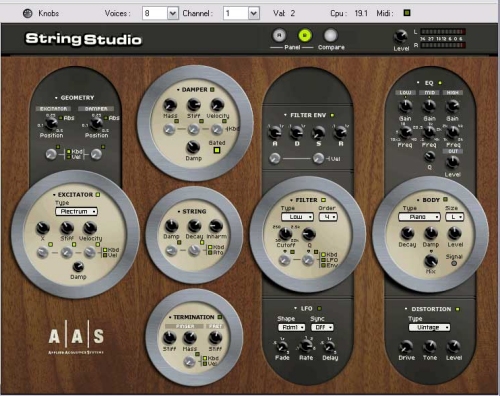
Task: Toggle the Excitator position Abs LED
Action: [x=61, y=118]
